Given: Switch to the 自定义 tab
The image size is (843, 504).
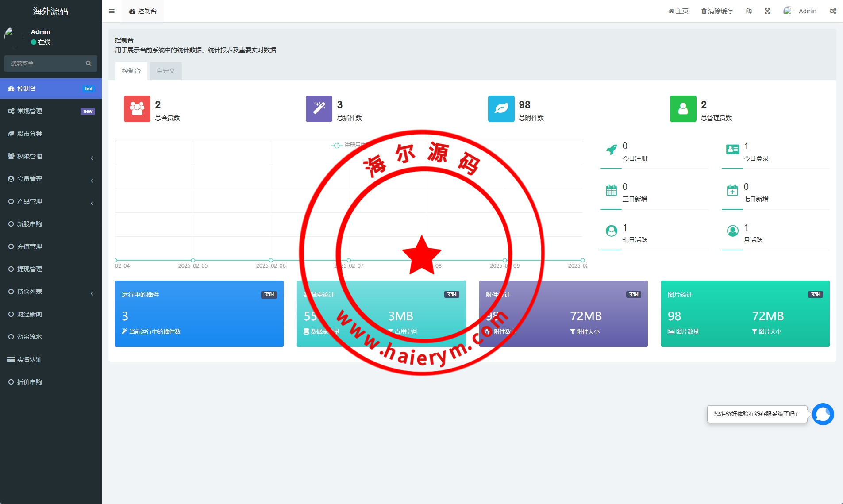Looking at the screenshot, I should [166, 71].
